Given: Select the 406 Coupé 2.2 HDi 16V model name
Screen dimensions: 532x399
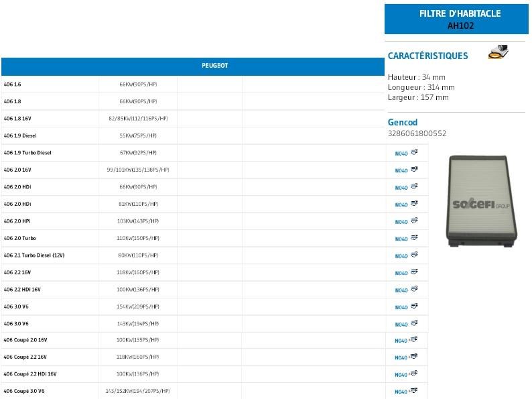Looking at the screenshot, I should [x=30, y=374].
